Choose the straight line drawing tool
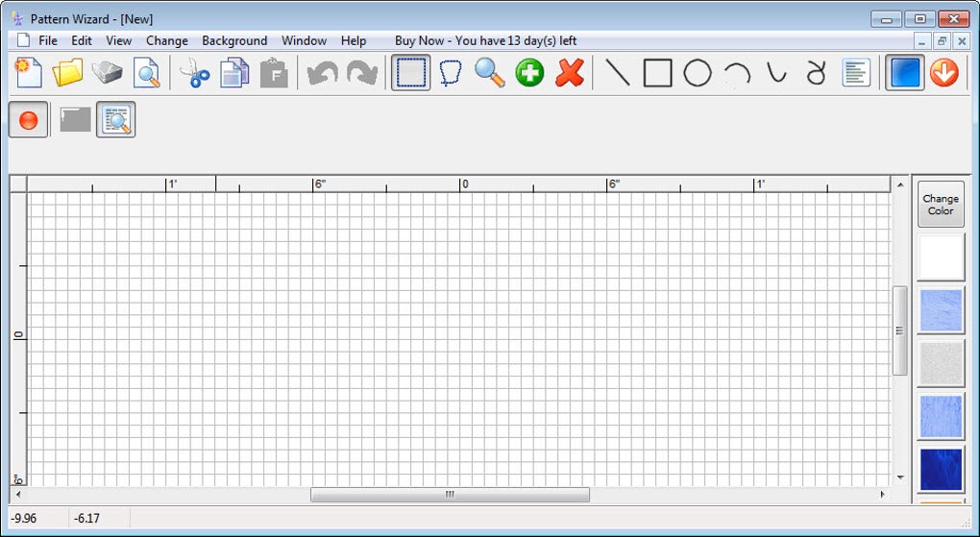This screenshot has width=980, height=537. coord(618,72)
